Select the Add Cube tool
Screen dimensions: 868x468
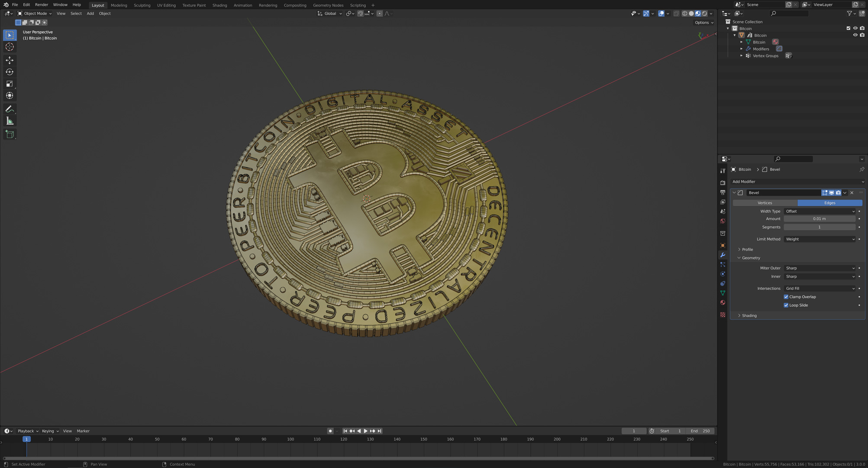click(10, 134)
